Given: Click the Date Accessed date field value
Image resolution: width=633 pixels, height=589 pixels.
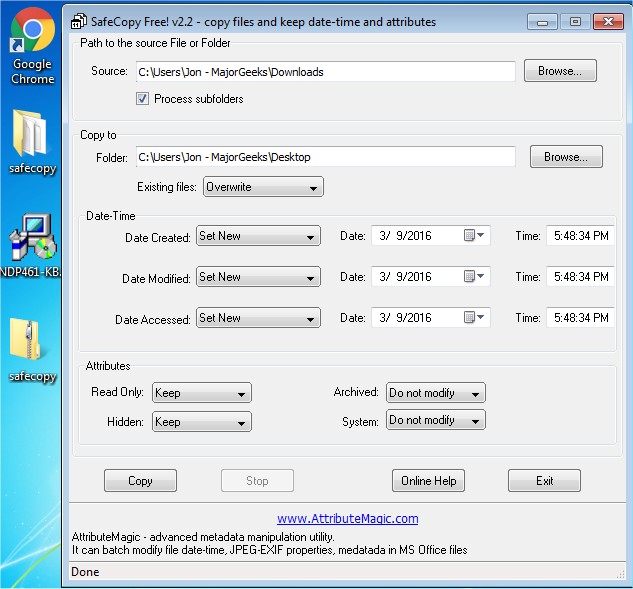Looking at the screenshot, I should 405,318.
